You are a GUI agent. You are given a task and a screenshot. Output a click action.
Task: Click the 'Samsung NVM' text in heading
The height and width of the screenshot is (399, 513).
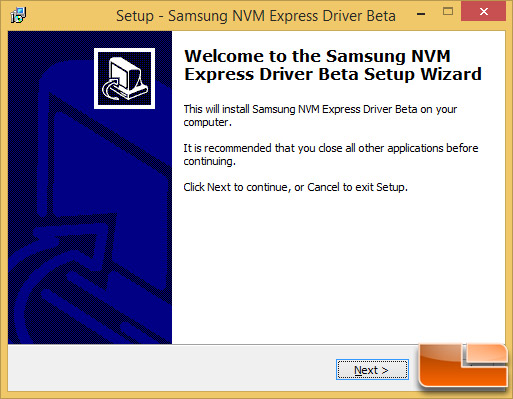click(x=388, y=56)
